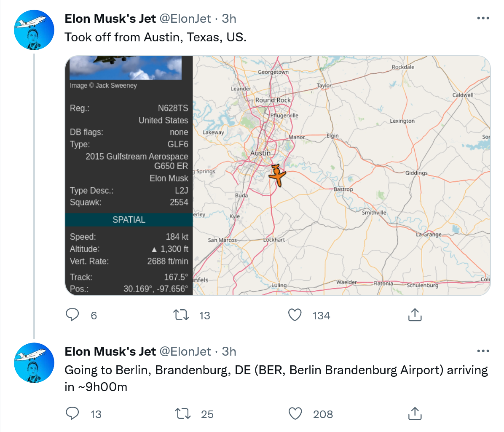504x432 pixels.
Task: Open the first tweet's 3h timestamp
Action: pyautogui.click(x=229, y=19)
